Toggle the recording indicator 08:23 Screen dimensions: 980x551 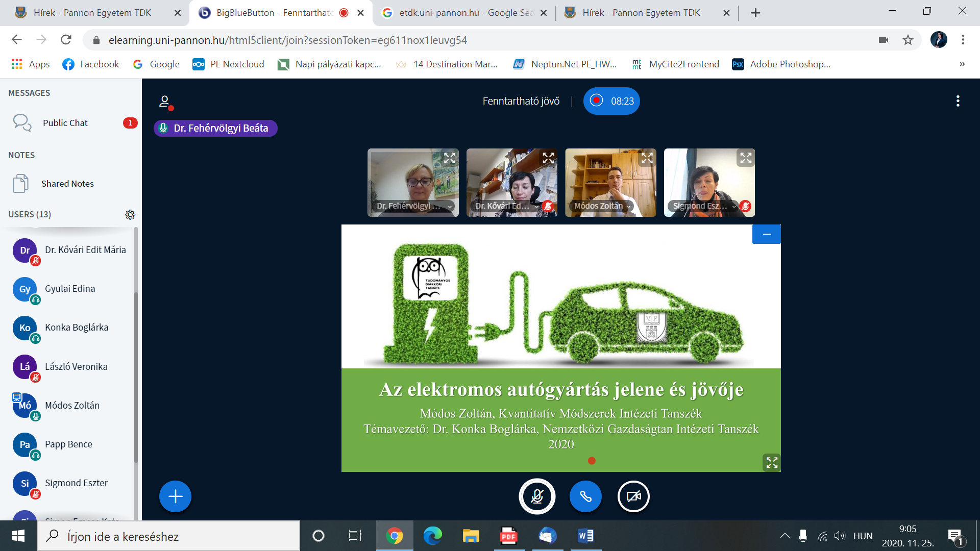click(x=611, y=101)
